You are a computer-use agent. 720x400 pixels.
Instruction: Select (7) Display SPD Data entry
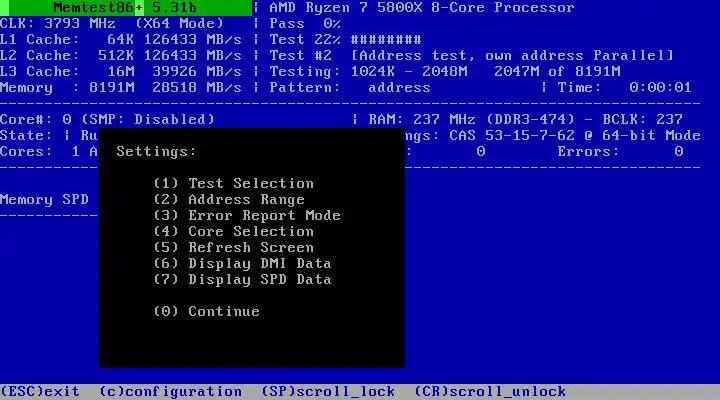242,280
